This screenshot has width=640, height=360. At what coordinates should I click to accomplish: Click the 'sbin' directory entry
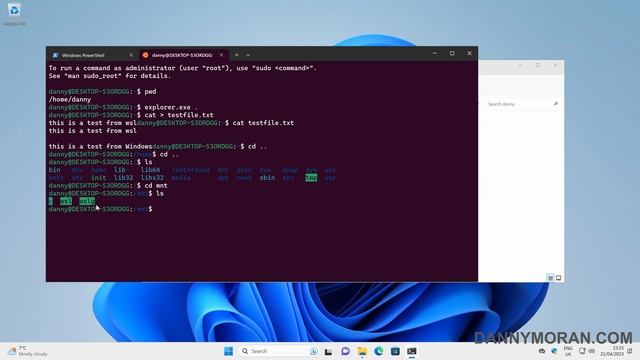[267, 178]
